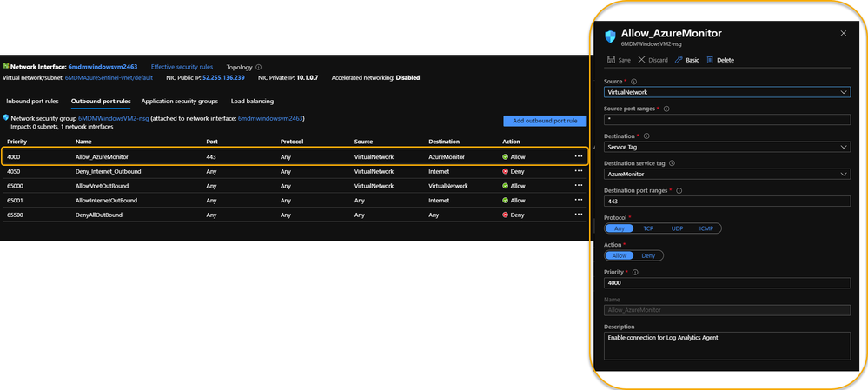The image size is (868, 390).
Task: Open attached network interface 6mdmwindowsvm2463 link
Action: (270, 118)
